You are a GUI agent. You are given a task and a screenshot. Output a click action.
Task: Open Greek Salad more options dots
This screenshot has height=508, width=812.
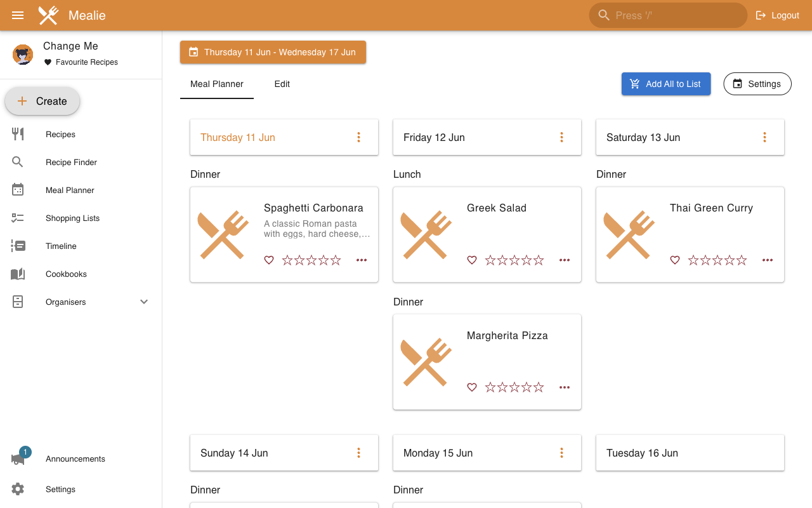coord(565,260)
